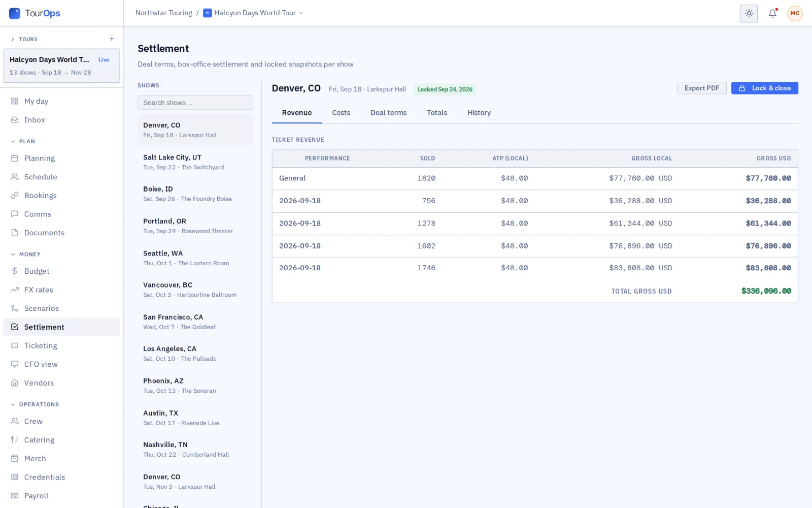Click the MC user avatar
This screenshot has width=812, height=508.
tap(795, 13)
